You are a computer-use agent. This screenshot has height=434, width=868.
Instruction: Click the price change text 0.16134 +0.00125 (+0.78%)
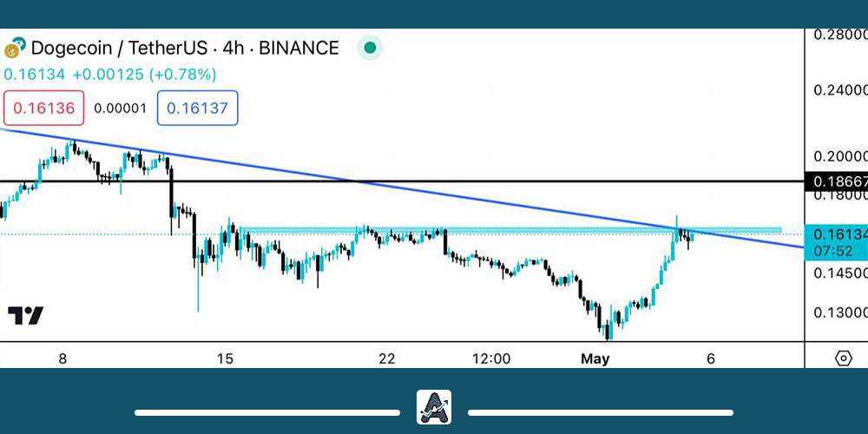point(110,74)
